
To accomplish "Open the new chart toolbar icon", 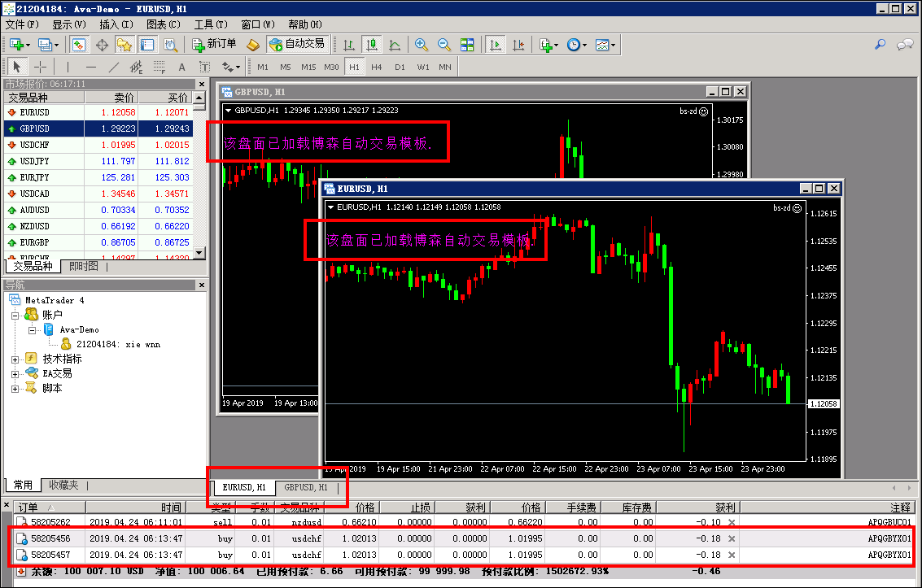I will (20, 45).
